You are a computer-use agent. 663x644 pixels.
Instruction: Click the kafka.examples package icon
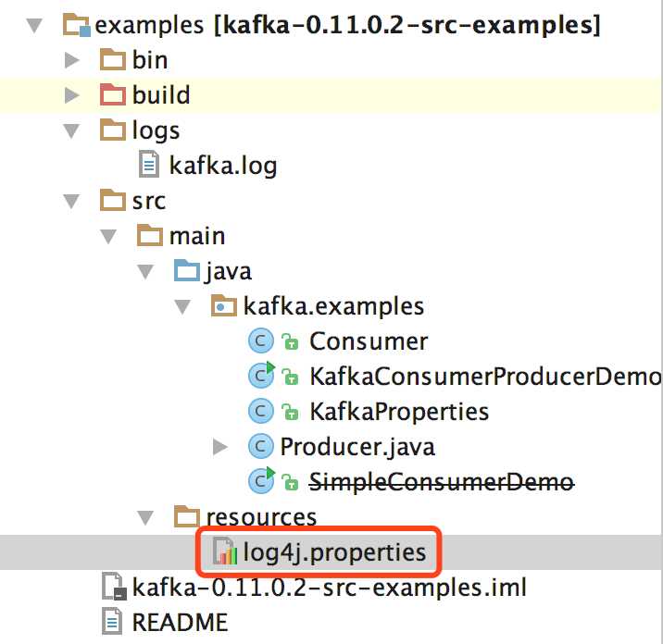(223, 306)
